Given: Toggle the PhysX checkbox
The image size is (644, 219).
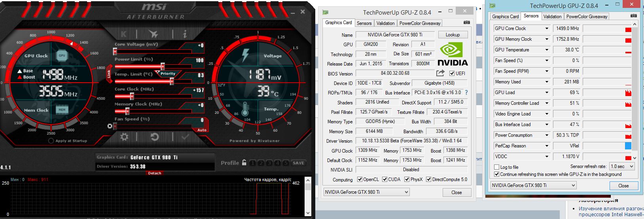Looking at the screenshot, I should tap(407, 179).
